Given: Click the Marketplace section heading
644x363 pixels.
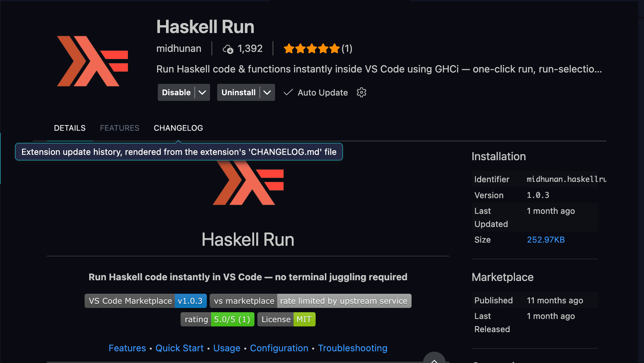Looking at the screenshot, I should [x=503, y=277].
